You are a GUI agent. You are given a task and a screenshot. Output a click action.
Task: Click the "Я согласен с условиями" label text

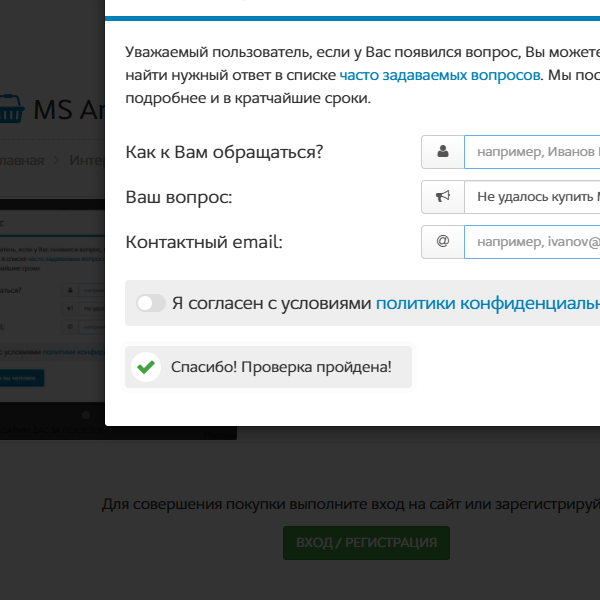(271, 303)
